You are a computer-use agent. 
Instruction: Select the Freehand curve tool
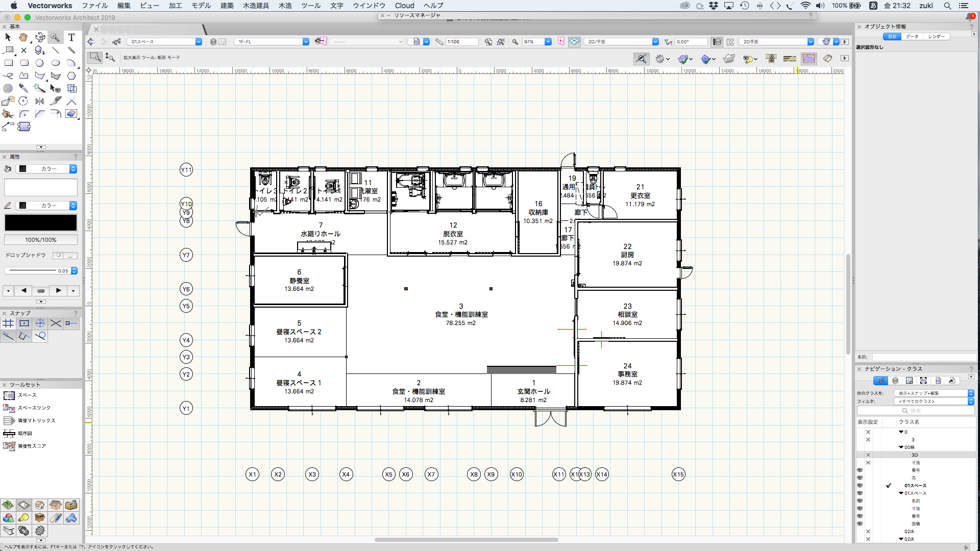coord(8,76)
